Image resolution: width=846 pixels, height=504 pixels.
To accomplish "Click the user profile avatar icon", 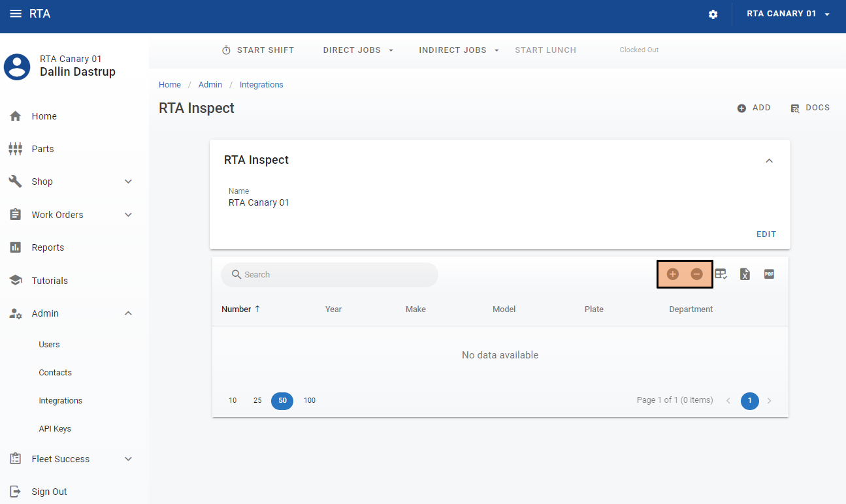I will point(17,67).
